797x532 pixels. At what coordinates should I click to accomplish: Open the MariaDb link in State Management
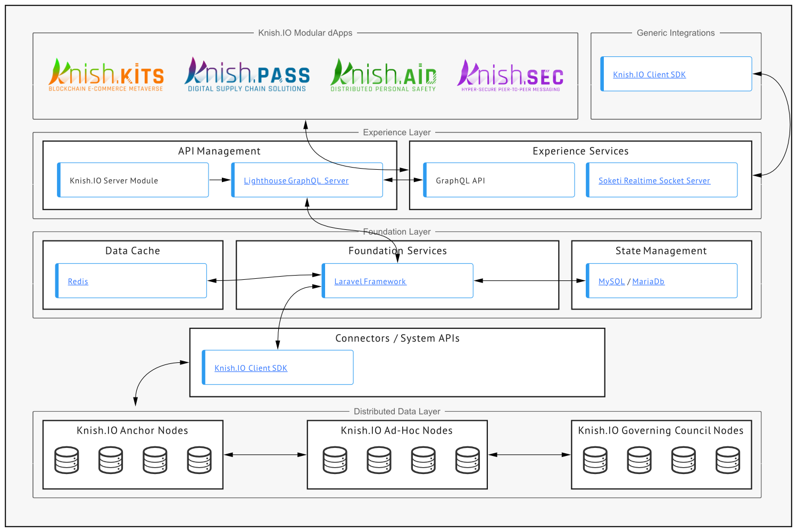point(648,281)
